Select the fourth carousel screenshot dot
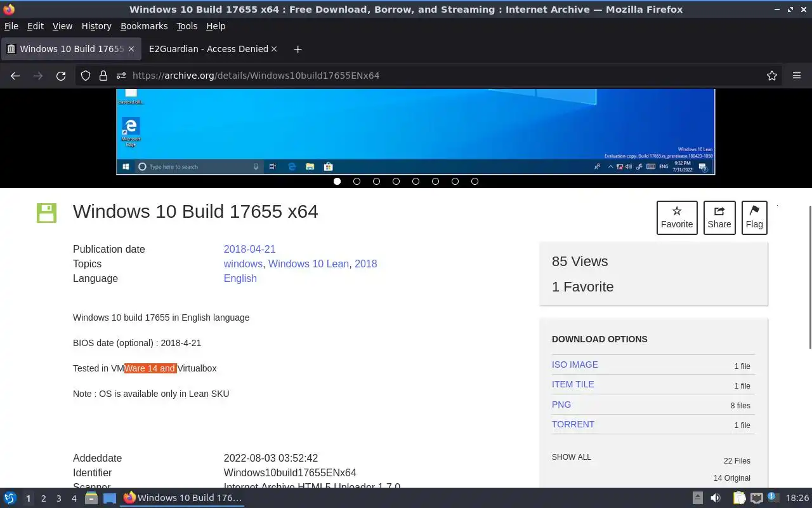Viewport: 812px width, 508px height. coord(396,181)
